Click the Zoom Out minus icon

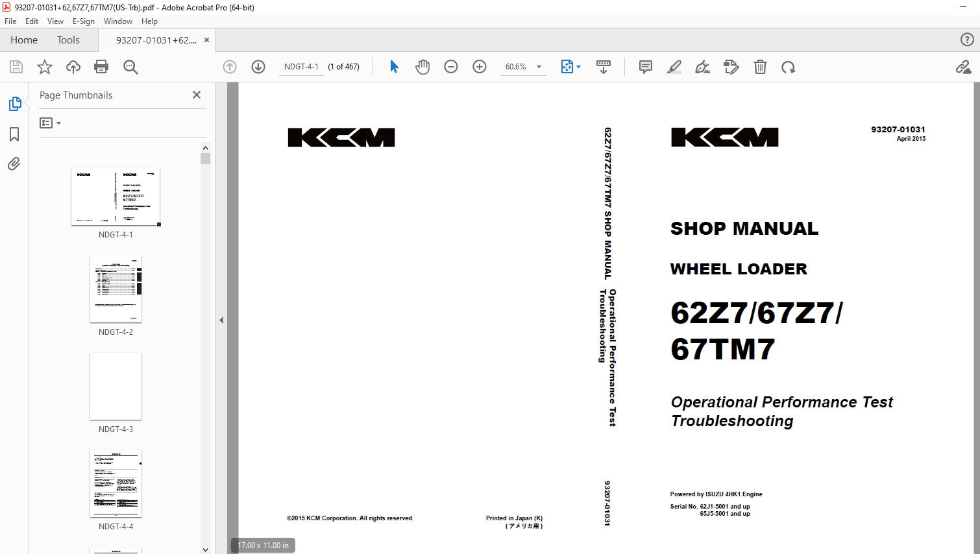coord(451,67)
